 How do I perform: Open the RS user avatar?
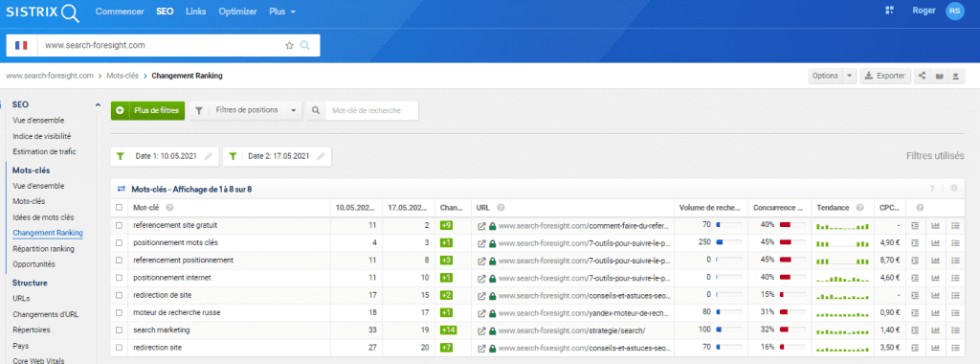click(955, 11)
